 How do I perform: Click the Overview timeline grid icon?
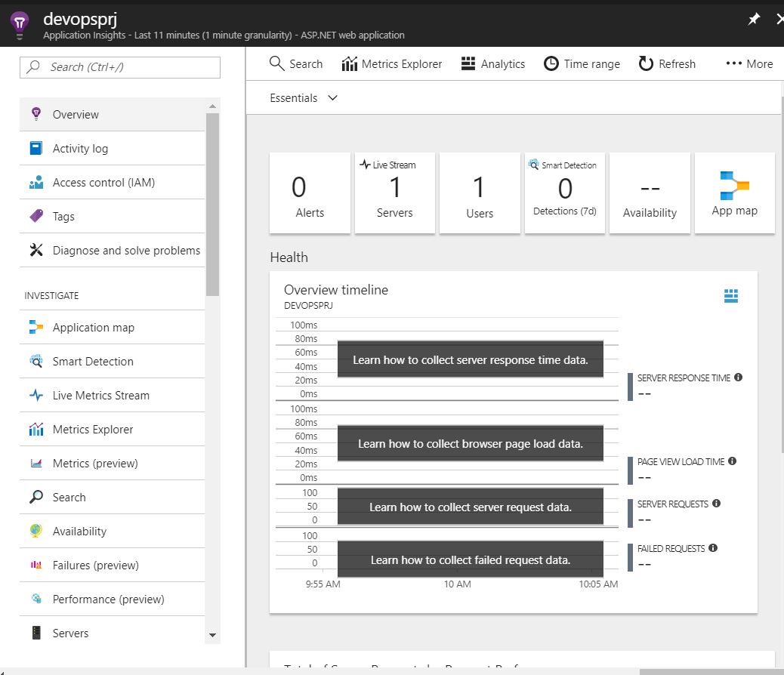click(731, 296)
